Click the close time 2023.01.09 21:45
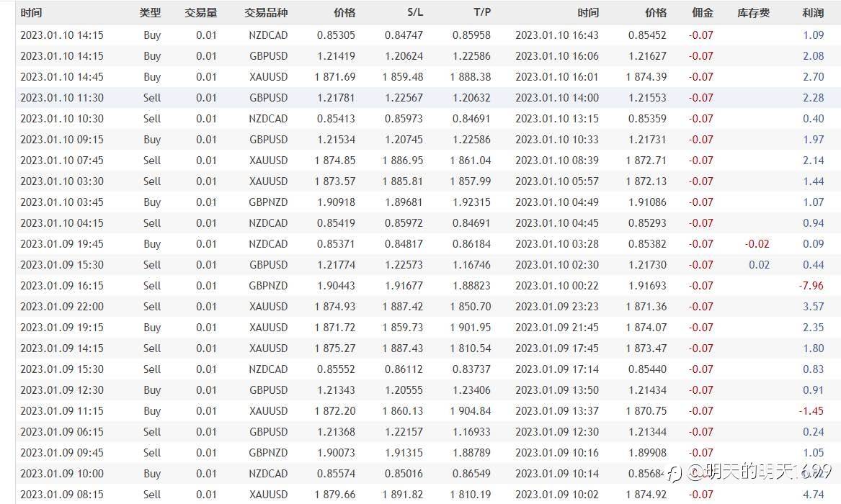841x504 pixels. coord(557,328)
